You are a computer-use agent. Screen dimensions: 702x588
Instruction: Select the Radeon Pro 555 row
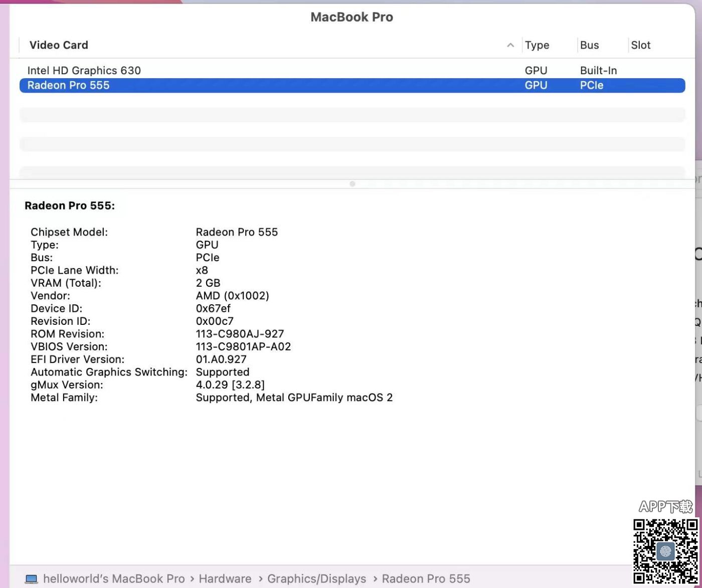(x=352, y=85)
